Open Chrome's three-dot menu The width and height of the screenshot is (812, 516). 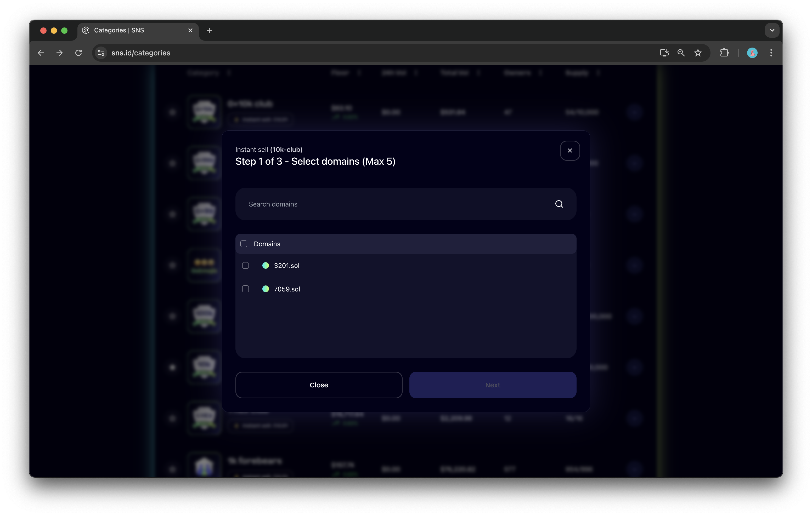click(771, 53)
